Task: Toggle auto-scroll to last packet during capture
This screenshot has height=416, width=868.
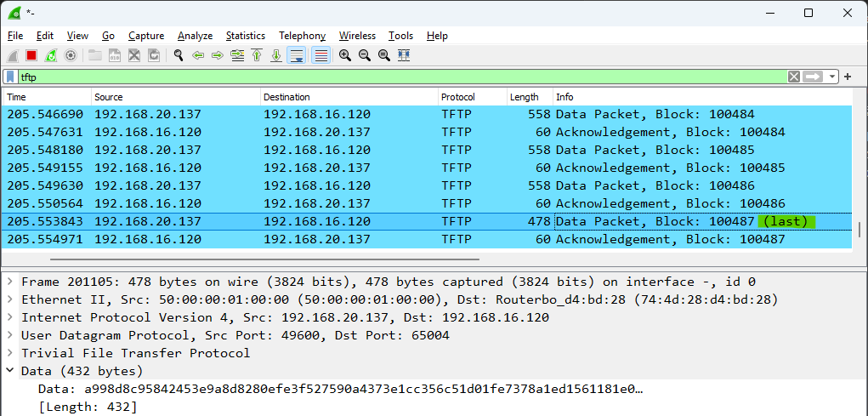Action: click(x=297, y=55)
